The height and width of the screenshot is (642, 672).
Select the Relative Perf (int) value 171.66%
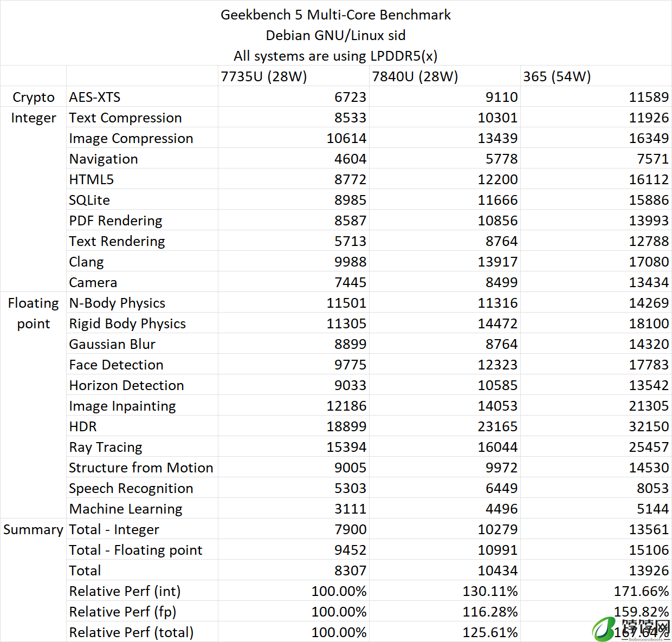point(641,591)
